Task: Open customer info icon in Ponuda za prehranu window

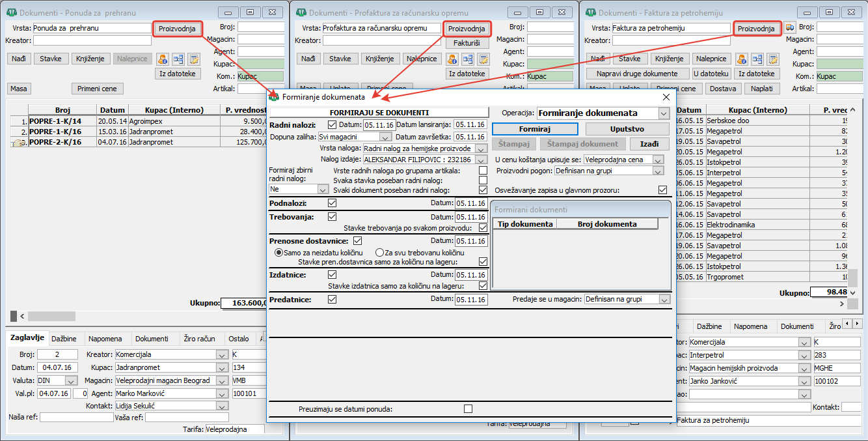Action: tap(162, 59)
